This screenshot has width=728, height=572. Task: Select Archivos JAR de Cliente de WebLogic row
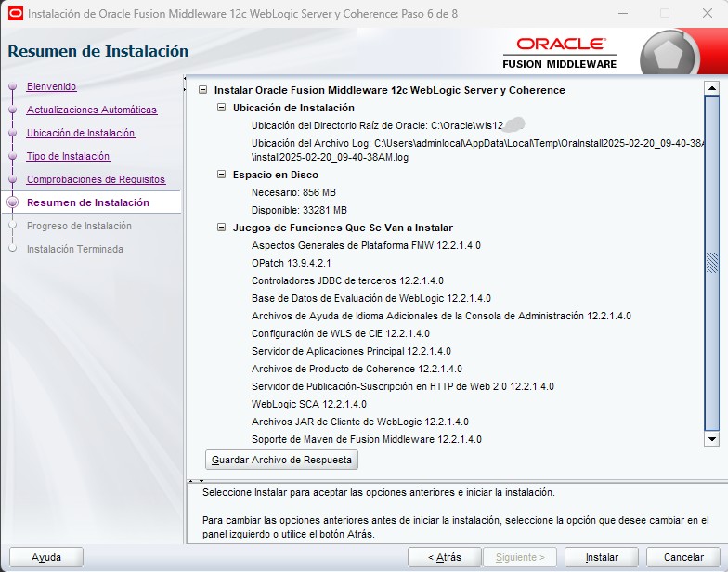[360, 422]
